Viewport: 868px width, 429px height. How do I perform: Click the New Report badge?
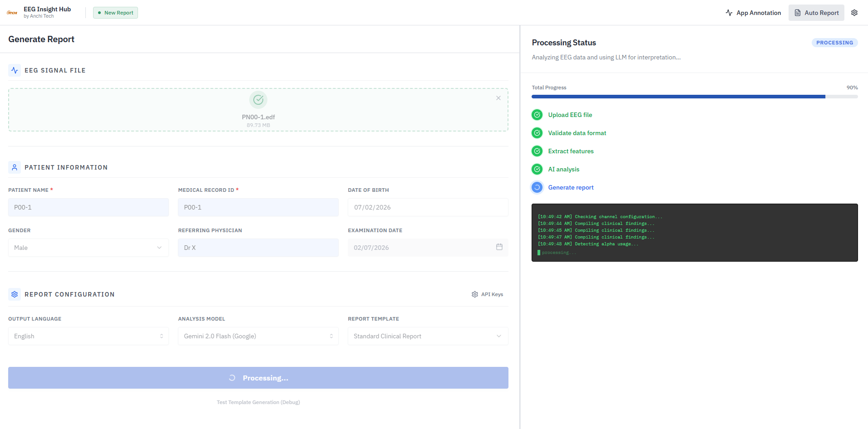tap(115, 13)
